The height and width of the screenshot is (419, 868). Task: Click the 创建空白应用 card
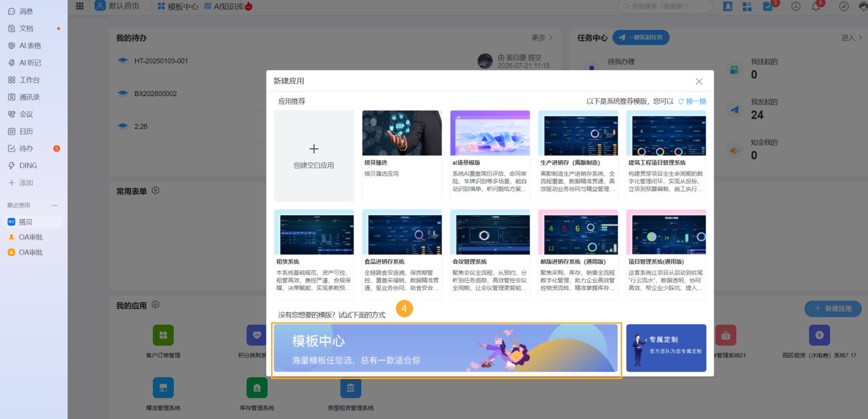click(x=314, y=156)
